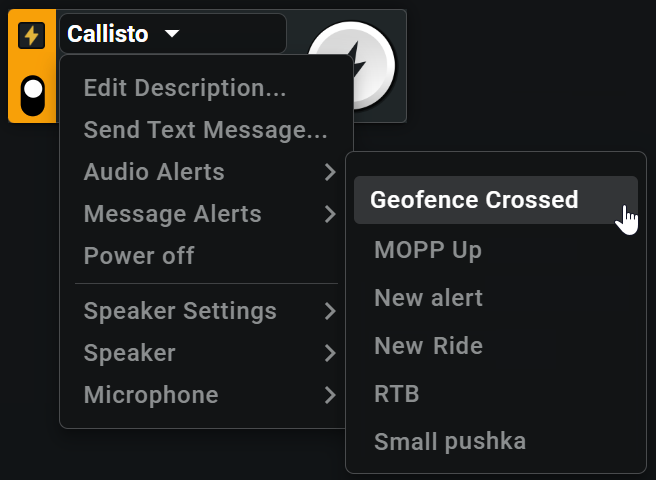Click the chevron next to Speaker
This screenshot has width=656, height=480.
[x=330, y=353]
